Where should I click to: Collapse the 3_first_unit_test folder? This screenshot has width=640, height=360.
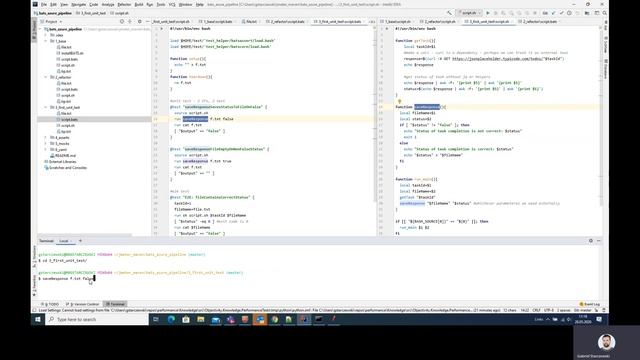tap(46, 107)
